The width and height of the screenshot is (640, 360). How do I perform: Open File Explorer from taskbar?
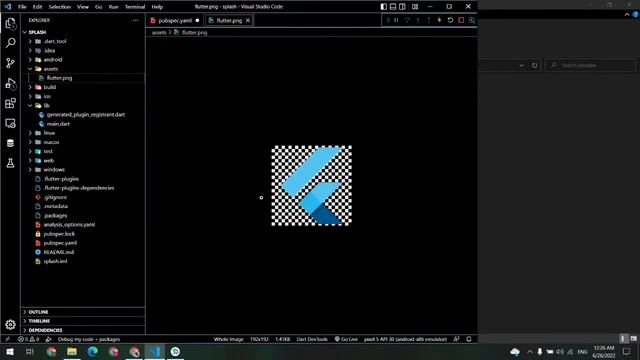pyautogui.click(x=72, y=351)
